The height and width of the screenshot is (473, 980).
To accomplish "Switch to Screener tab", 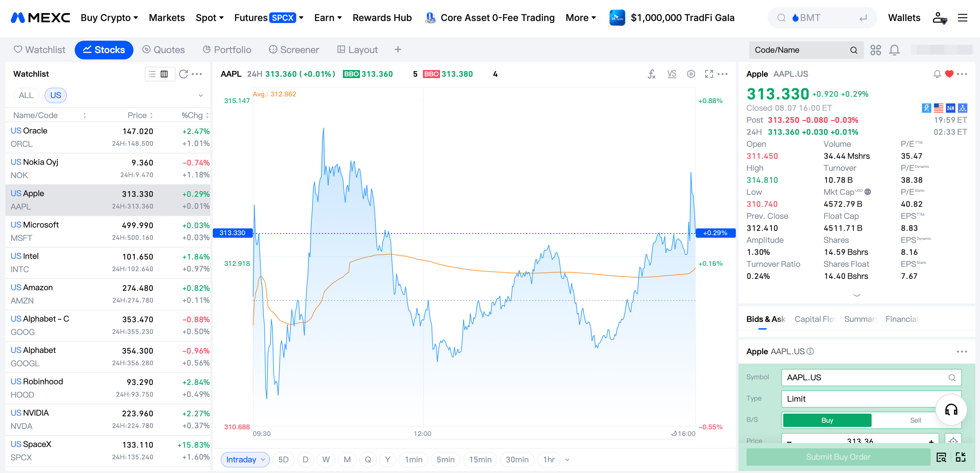I will point(294,50).
